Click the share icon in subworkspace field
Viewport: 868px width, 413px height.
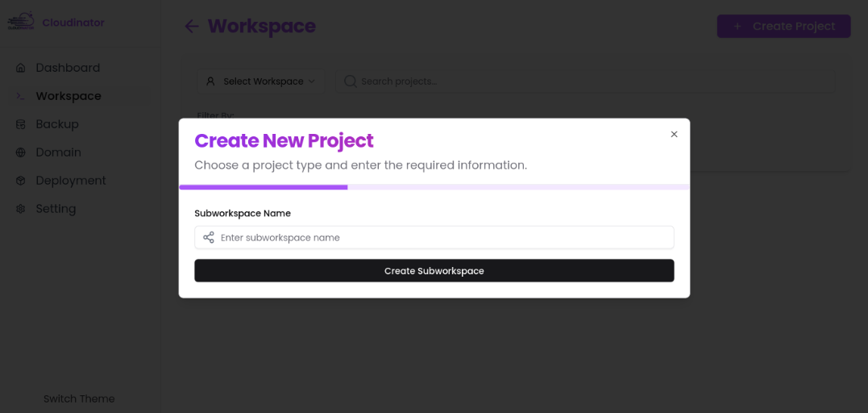pos(208,237)
